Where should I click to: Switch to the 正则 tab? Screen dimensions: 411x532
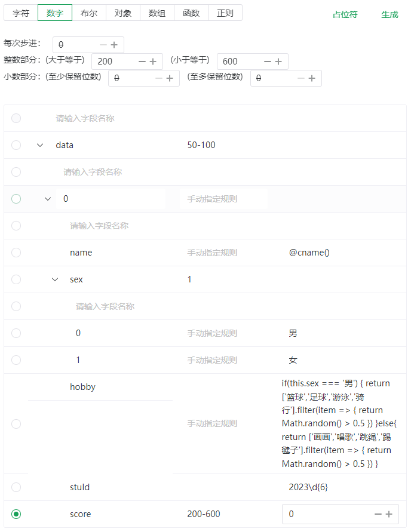pyautogui.click(x=225, y=13)
